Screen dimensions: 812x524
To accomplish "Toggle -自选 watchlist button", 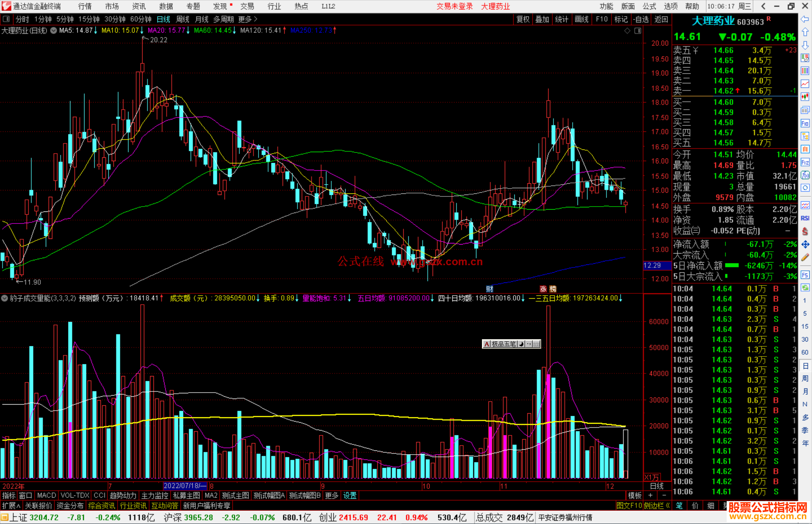I will click(641, 19).
